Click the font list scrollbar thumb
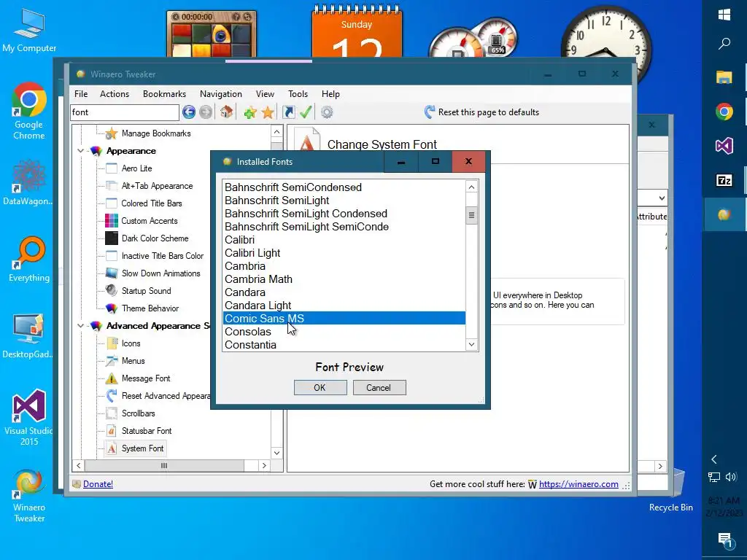This screenshot has height=560, width=747. [x=472, y=215]
